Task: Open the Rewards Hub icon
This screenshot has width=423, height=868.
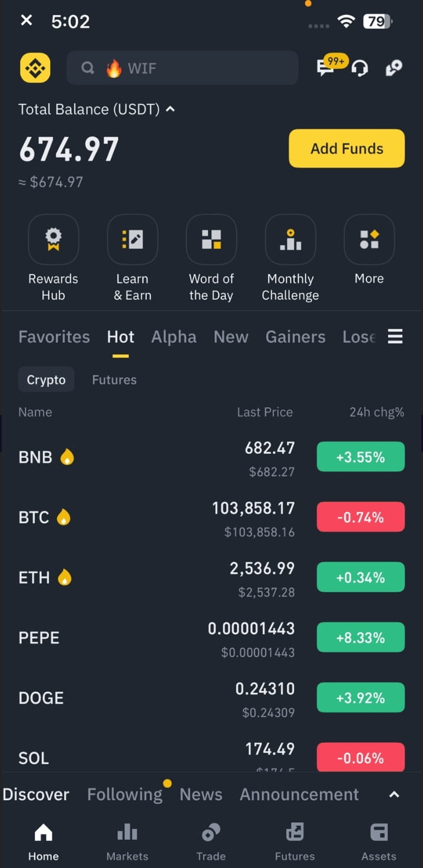Action: (x=53, y=239)
